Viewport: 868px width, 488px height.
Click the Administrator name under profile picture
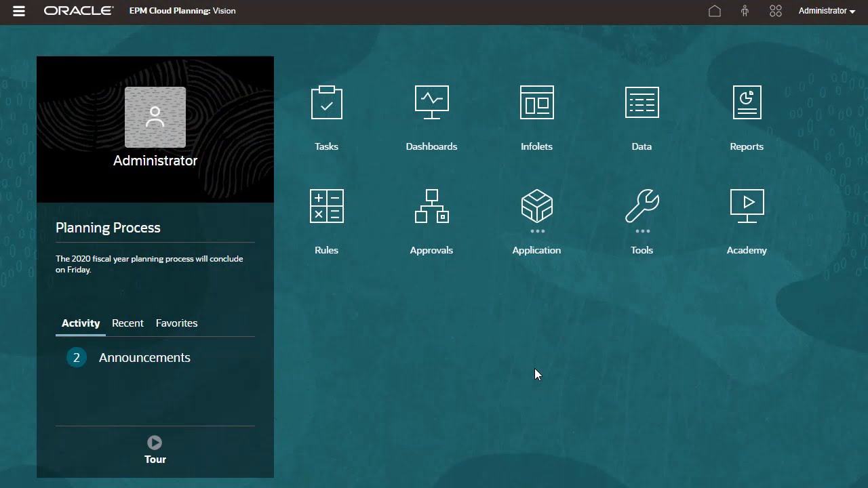coord(155,161)
